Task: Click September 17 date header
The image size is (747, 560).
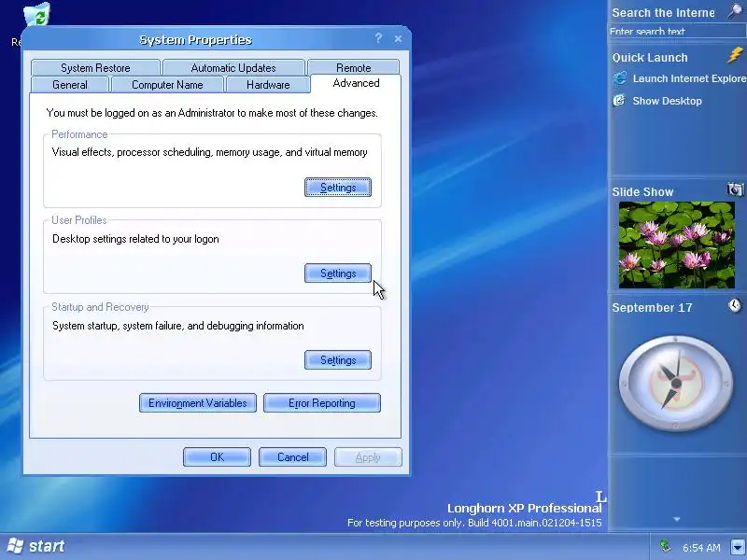Action: tap(652, 308)
